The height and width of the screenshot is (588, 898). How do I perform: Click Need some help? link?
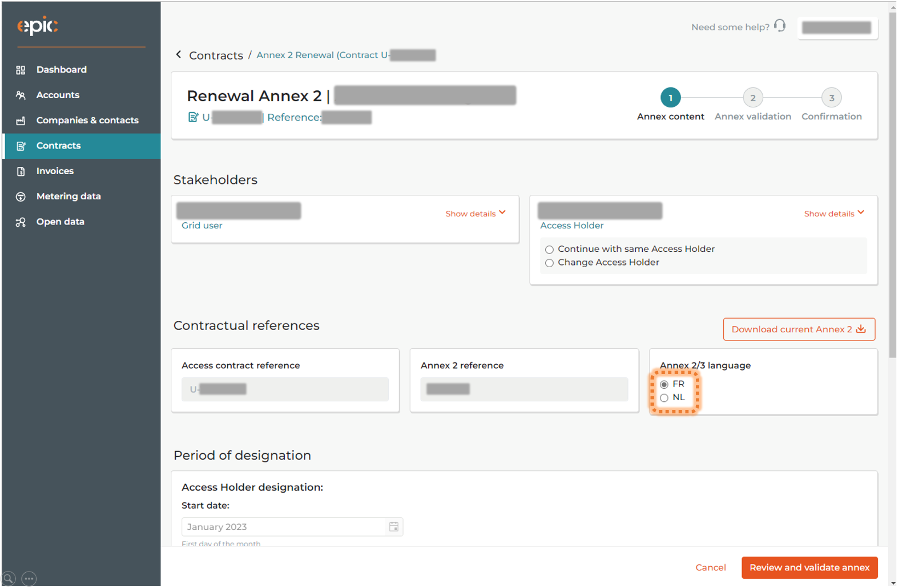[730, 27]
